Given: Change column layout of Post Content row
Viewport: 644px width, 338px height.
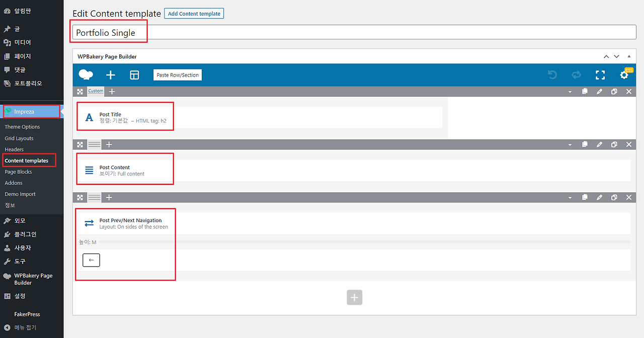Looking at the screenshot, I should pos(95,145).
